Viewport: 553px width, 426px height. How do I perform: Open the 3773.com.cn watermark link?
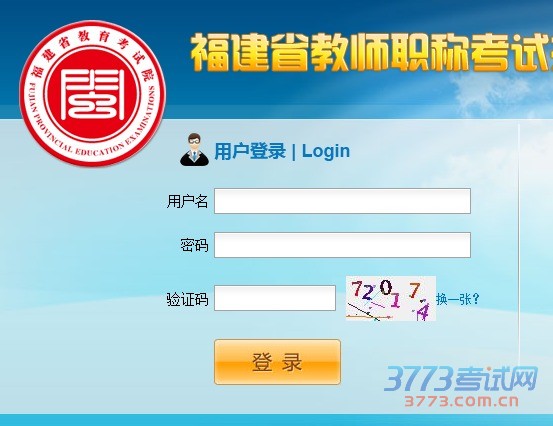coord(462,401)
